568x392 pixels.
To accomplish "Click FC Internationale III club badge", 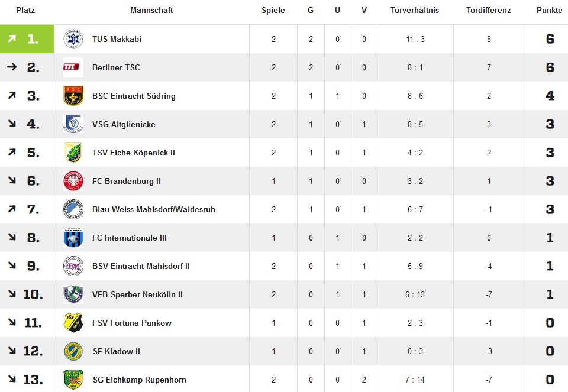I will pyautogui.click(x=73, y=238).
